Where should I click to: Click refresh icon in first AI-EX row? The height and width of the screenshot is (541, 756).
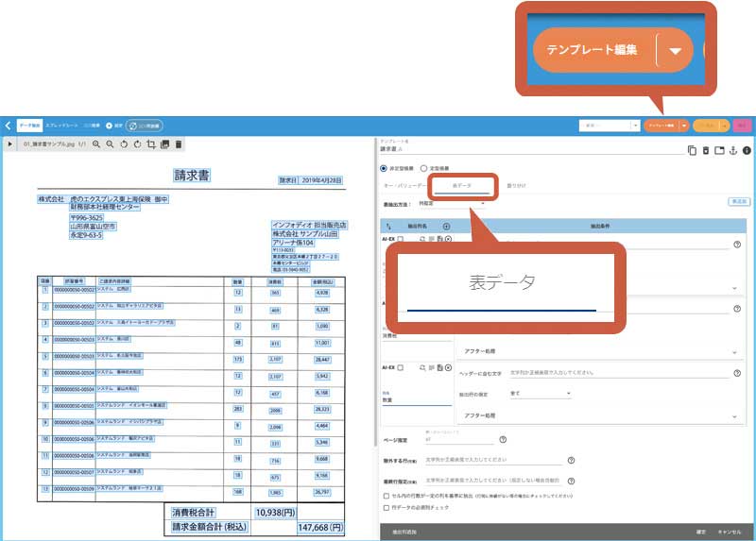click(422, 239)
